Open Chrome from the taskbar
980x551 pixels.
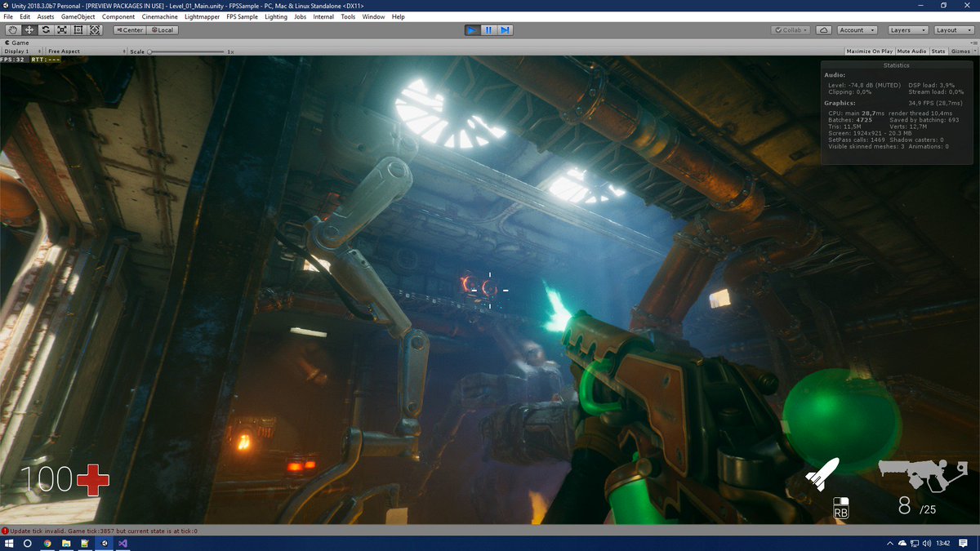click(47, 543)
